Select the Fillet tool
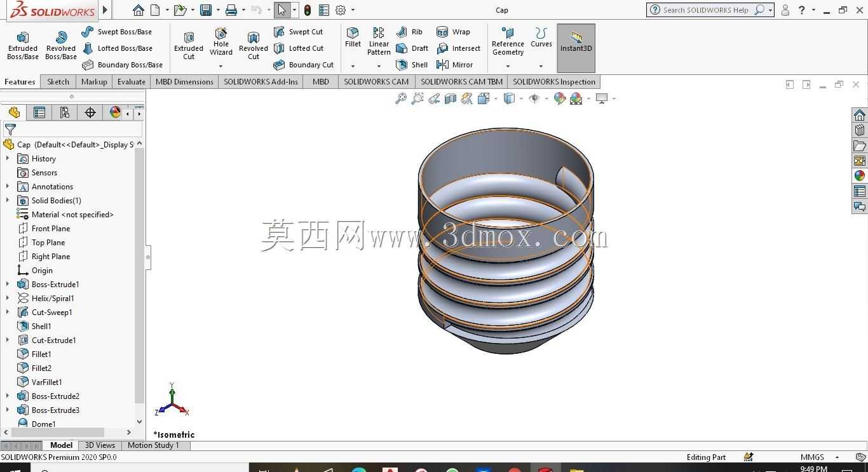The image size is (868, 472). (353, 38)
